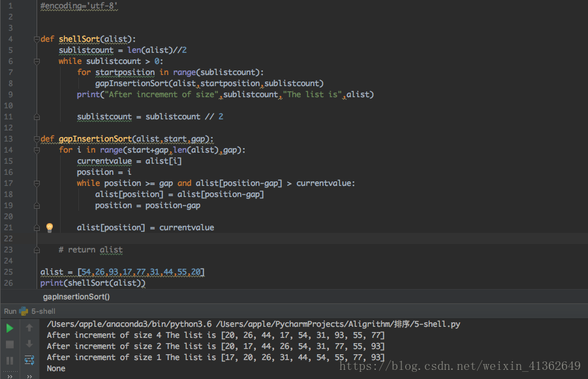Show more actions under soft-wrap icon
The height and width of the screenshot is (379, 588).
tap(29, 376)
